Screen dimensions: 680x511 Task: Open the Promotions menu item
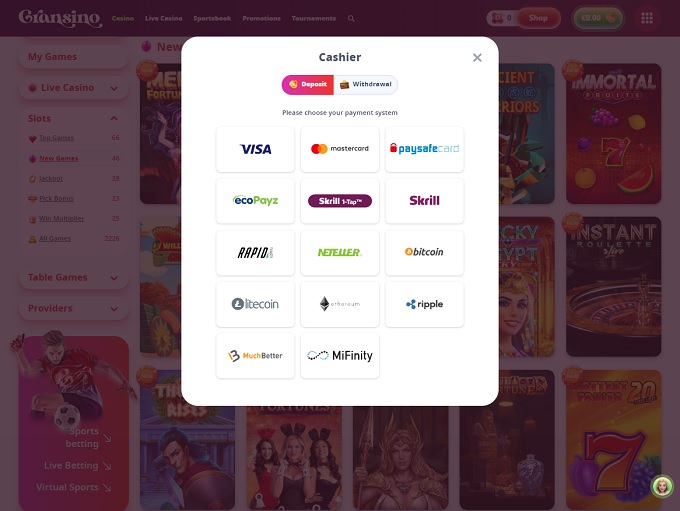tap(262, 18)
